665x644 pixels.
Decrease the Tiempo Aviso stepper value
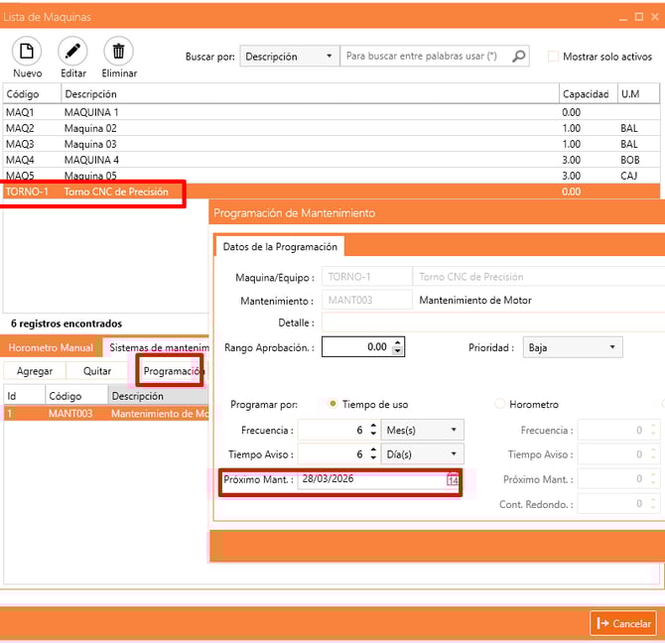(x=373, y=458)
